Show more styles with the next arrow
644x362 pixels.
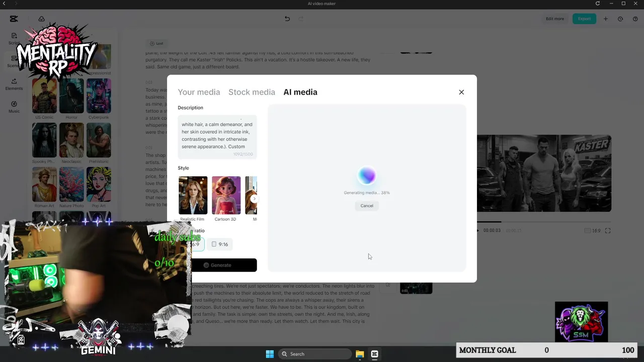tap(254, 199)
